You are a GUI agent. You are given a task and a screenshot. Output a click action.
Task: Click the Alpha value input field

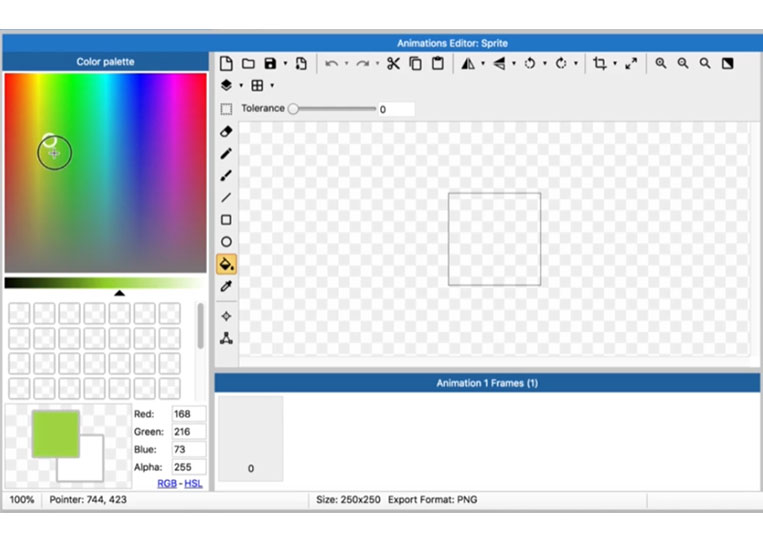[189, 467]
